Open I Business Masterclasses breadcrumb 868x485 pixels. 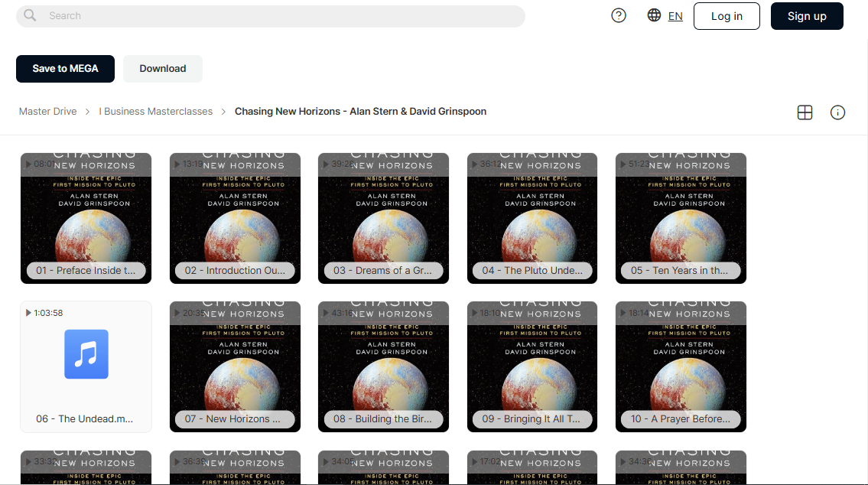pyautogui.click(x=155, y=111)
